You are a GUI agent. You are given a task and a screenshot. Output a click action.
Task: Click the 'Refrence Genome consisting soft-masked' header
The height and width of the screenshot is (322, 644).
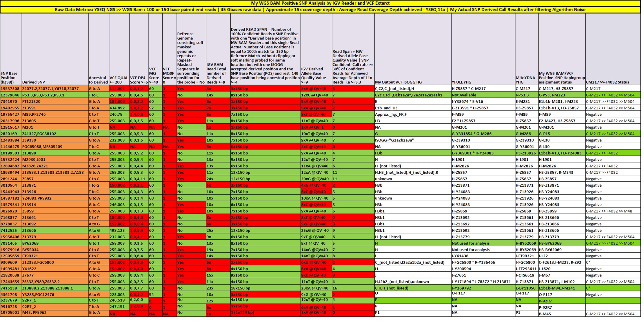pos(191,49)
